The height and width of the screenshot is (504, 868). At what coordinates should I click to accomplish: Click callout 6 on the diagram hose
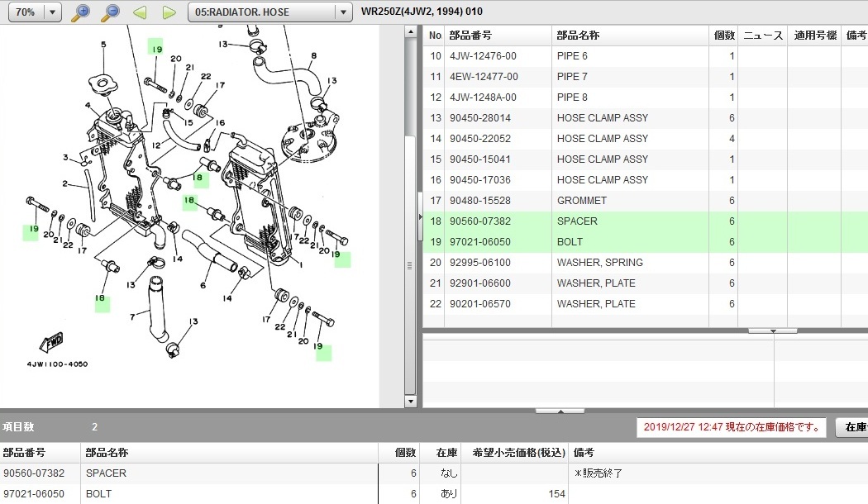(x=203, y=286)
